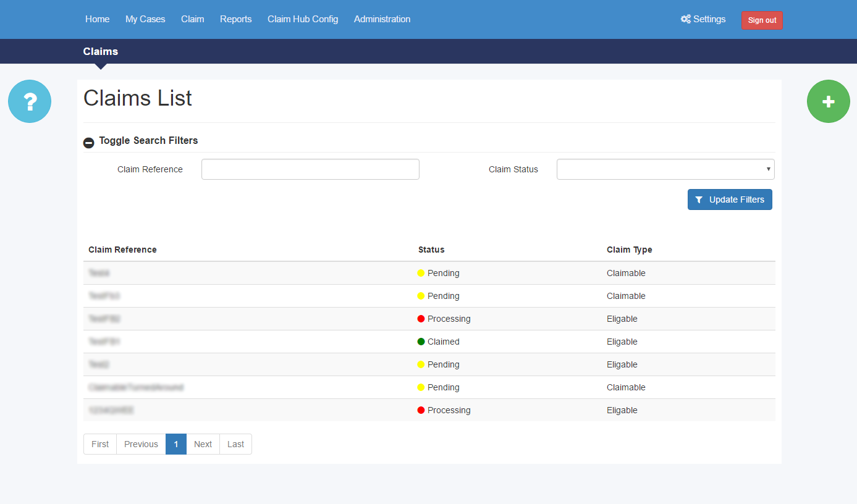This screenshot has width=857, height=504.
Task: Click the red Sign out button
Action: (x=762, y=20)
